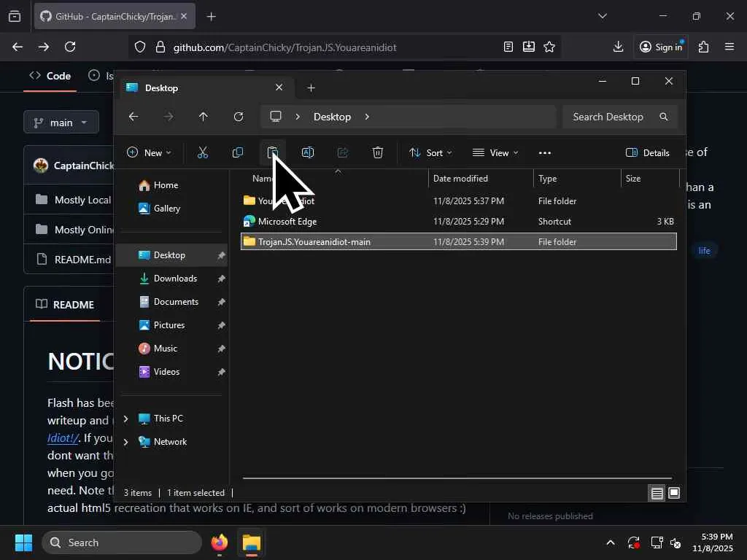Expand This PC in navigation pane

tap(125, 419)
